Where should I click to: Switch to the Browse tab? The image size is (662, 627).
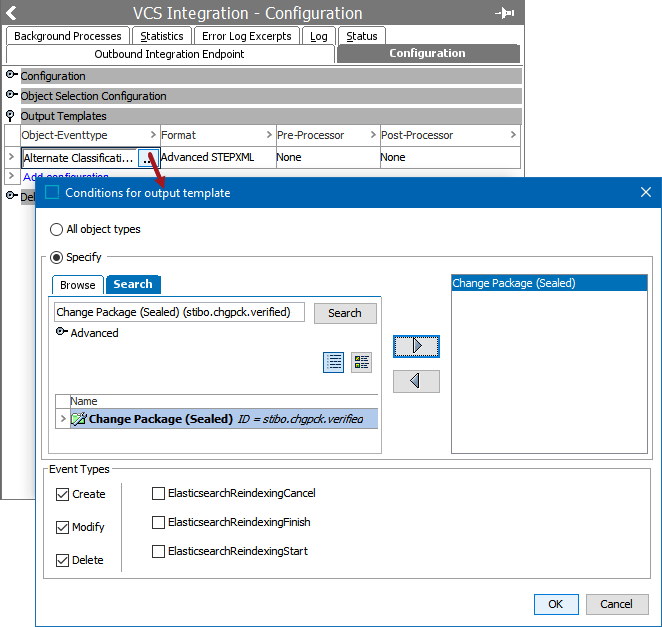pyautogui.click(x=77, y=285)
